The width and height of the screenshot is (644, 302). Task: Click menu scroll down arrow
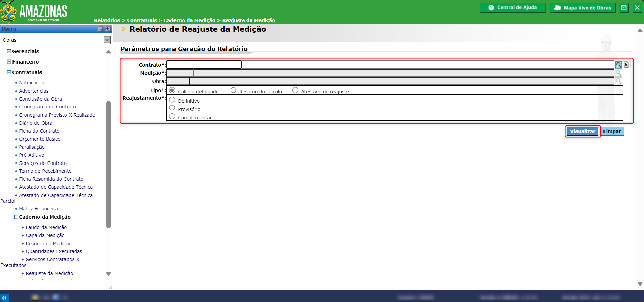(x=108, y=274)
